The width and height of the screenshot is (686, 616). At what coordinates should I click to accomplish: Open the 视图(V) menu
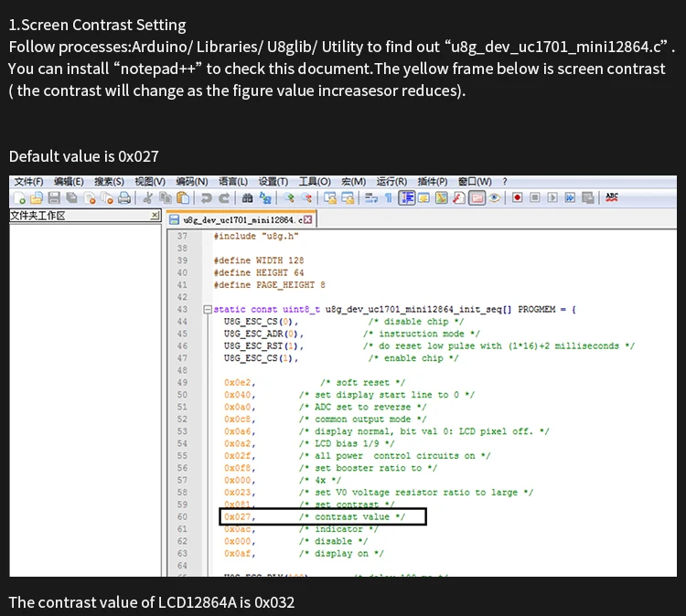[x=150, y=182]
